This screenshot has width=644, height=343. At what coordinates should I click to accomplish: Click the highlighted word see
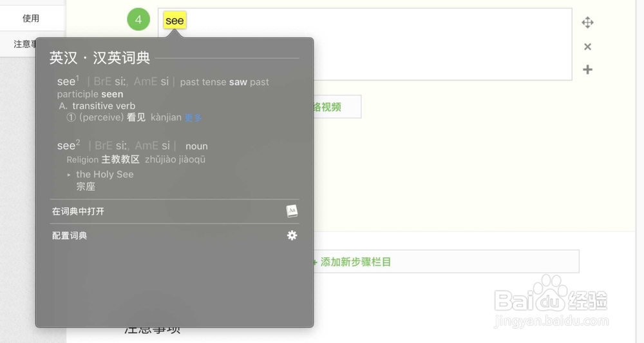pos(175,21)
